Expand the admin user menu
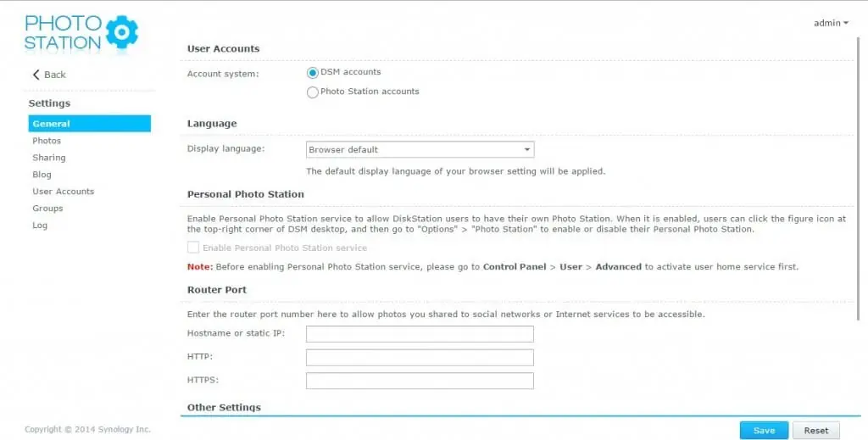 [x=831, y=23]
